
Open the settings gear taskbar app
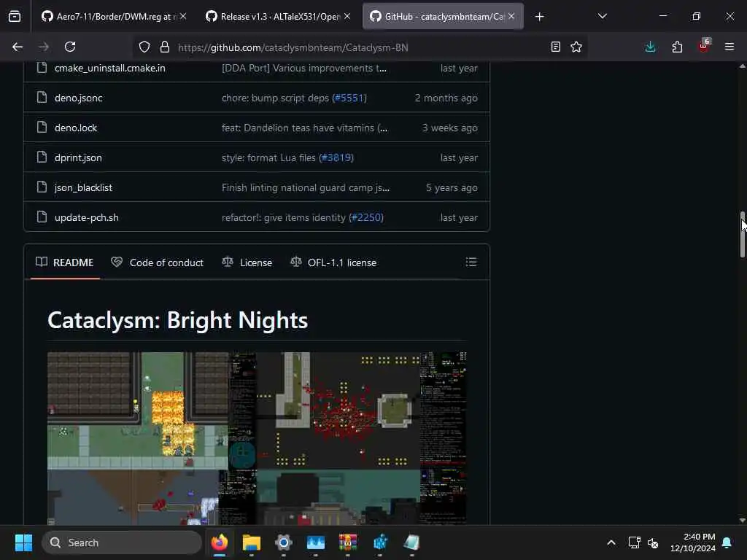[284, 542]
